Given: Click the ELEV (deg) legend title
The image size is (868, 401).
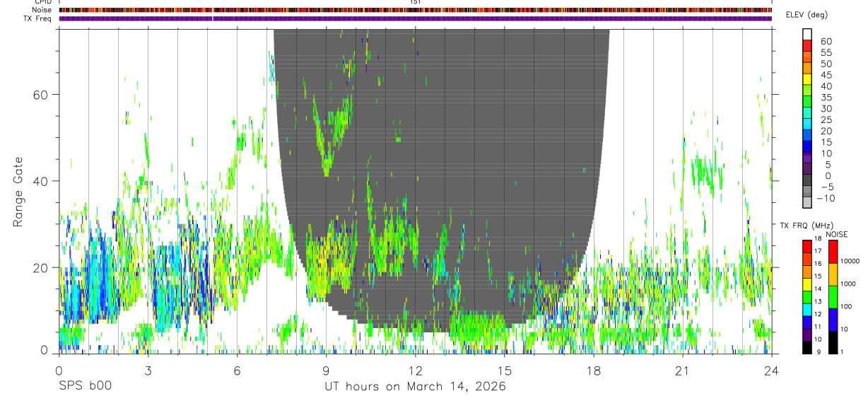Looking at the screenshot, I should click(807, 15).
